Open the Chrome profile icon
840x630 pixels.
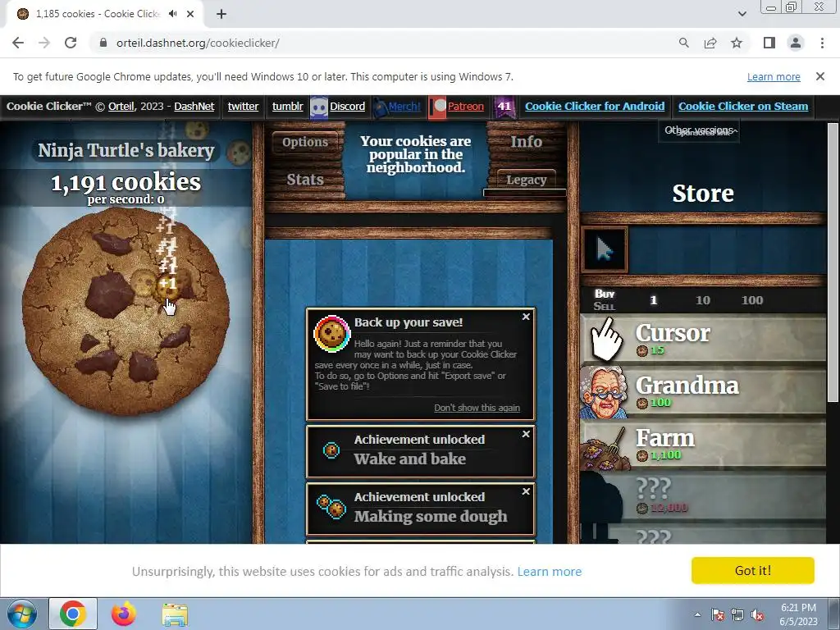(796, 43)
